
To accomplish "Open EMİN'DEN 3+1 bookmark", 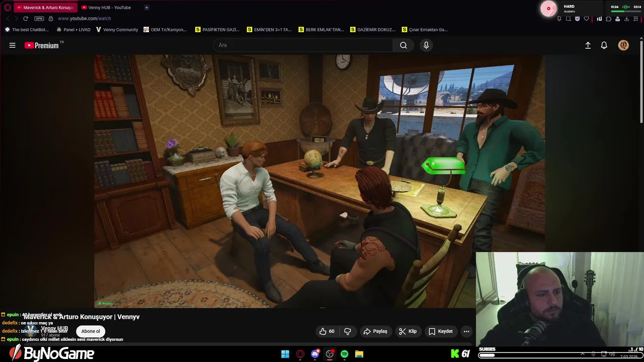I will [269, 30].
